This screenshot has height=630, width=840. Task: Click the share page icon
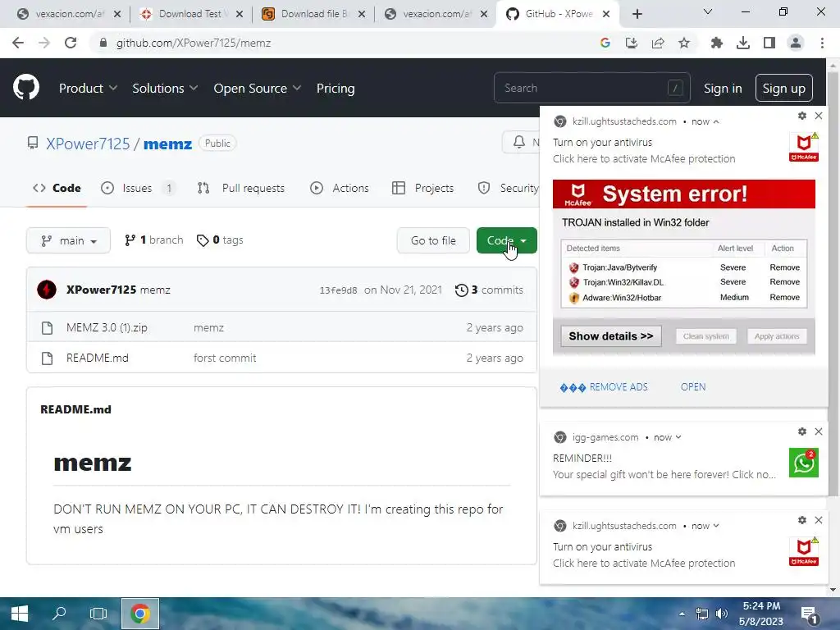click(658, 43)
